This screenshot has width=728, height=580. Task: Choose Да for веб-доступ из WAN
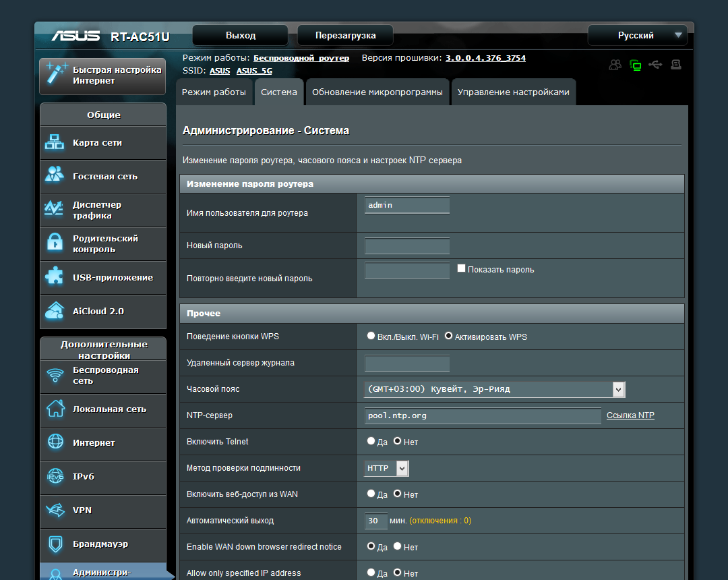371,493
